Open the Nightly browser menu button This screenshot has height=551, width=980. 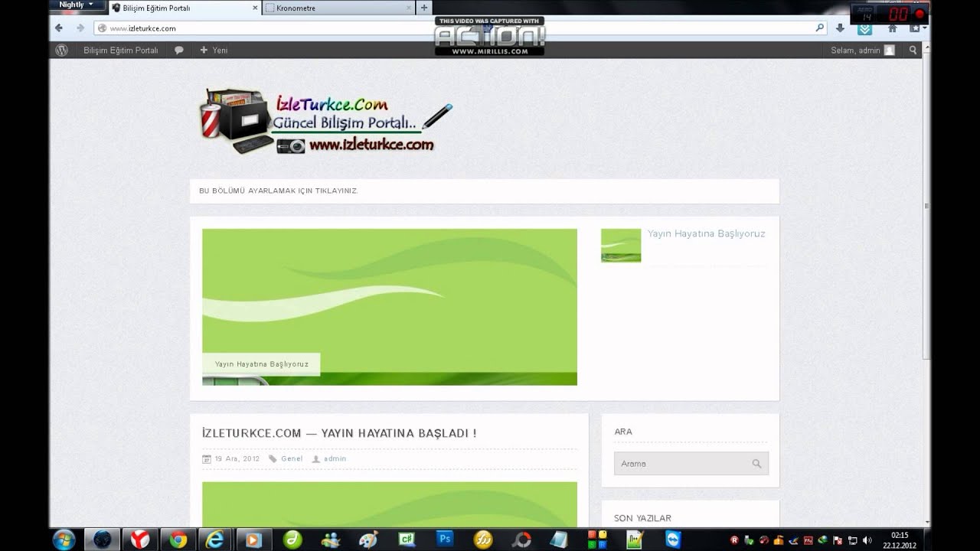pyautogui.click(x=78, y=5)
